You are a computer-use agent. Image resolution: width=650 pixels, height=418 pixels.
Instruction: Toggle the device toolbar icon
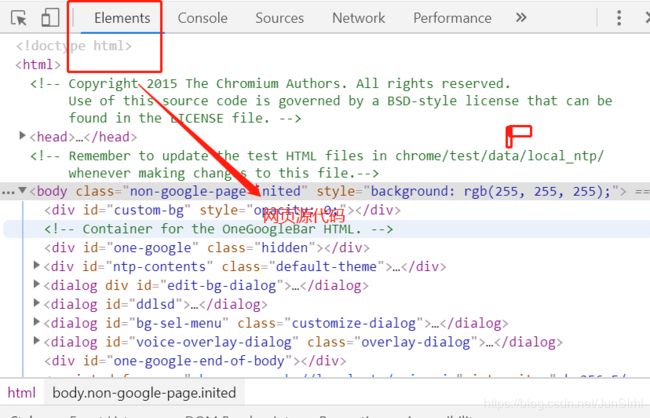pos(50,18)
